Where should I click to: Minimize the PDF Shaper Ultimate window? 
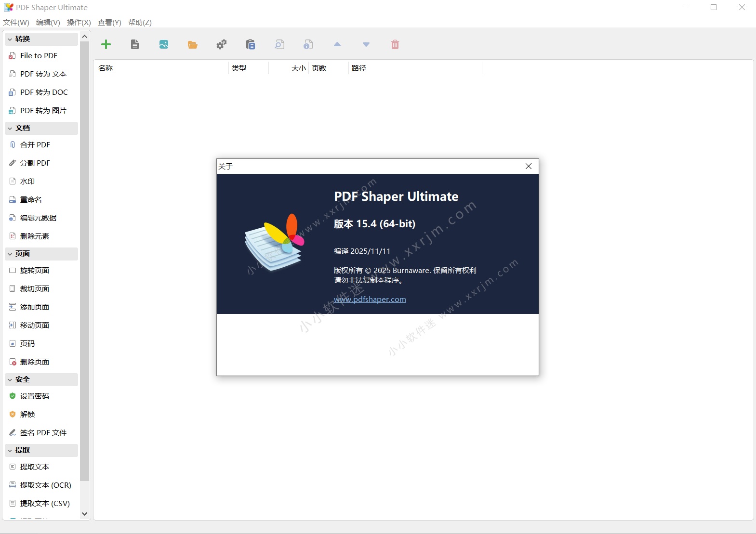tap(686, 7)
